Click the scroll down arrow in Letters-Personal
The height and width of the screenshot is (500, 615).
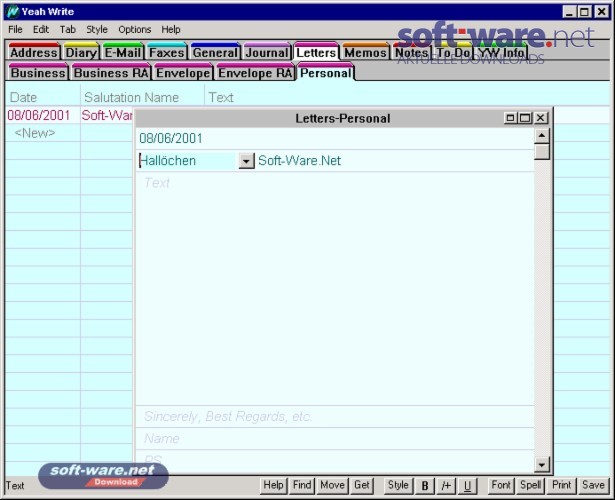pos(542,465)
